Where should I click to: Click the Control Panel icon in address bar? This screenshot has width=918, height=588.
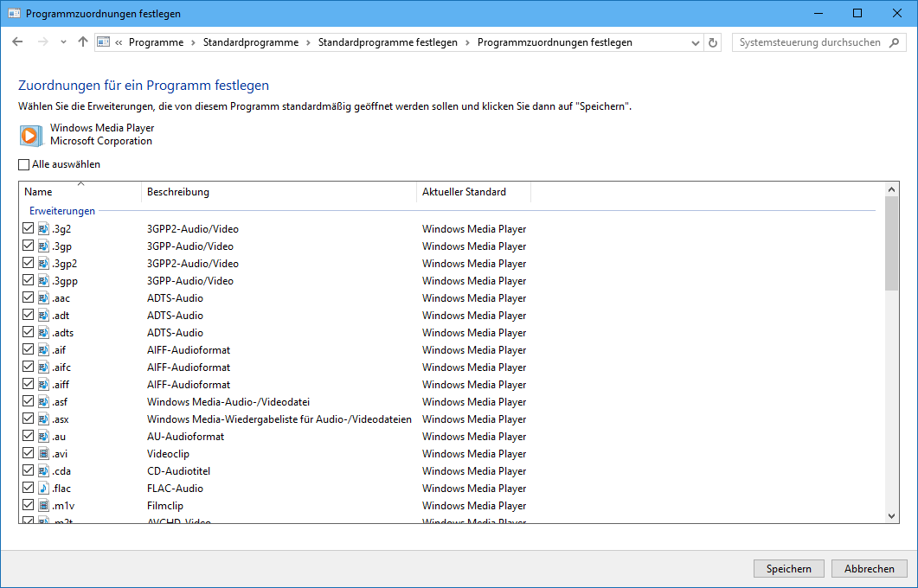[104, 42]
